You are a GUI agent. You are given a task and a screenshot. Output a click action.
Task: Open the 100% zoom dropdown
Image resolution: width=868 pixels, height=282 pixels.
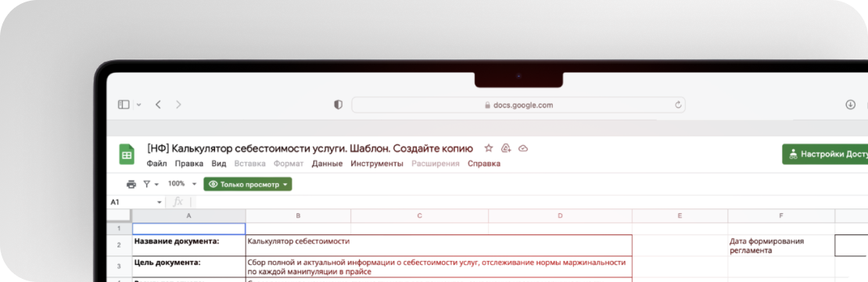tap(182, 184)
